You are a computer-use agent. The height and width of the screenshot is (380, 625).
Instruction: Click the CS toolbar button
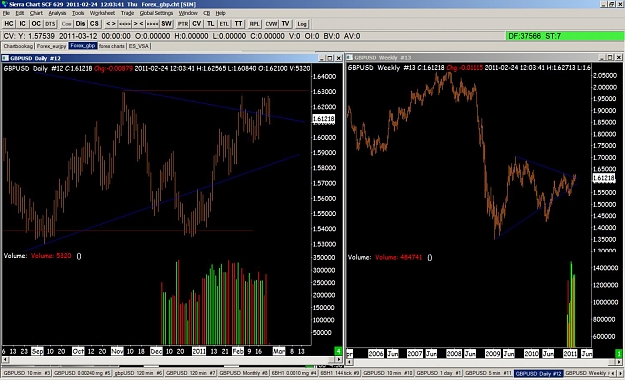tap(94, 24)
